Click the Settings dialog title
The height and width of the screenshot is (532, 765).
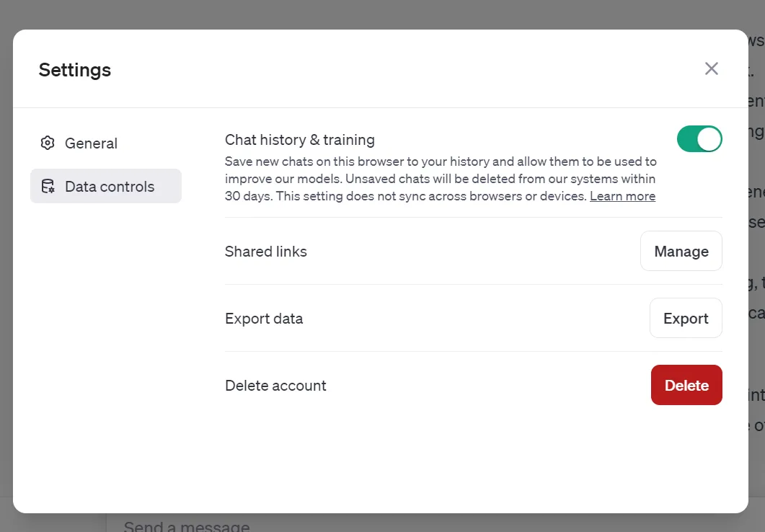pos(75,70)
